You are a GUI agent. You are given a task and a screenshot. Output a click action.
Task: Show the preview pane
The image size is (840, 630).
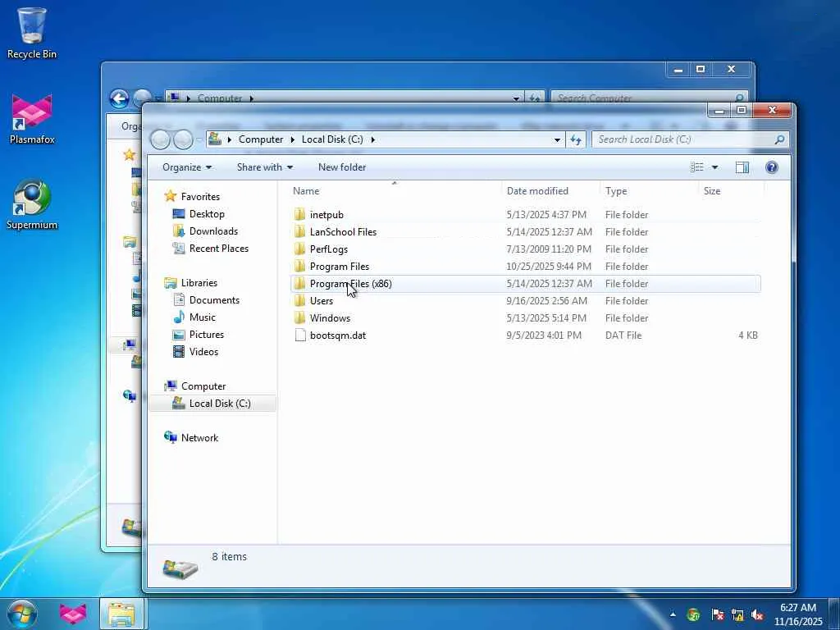coord(742,167)
